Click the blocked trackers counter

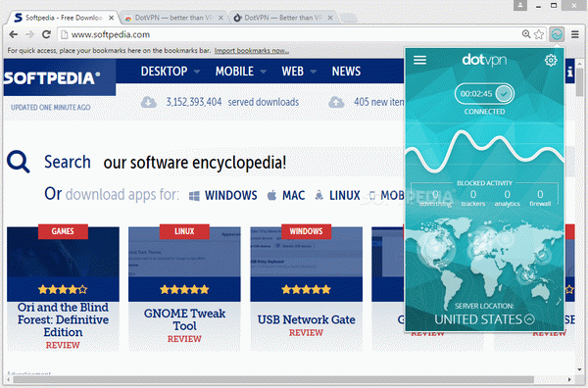473,198
